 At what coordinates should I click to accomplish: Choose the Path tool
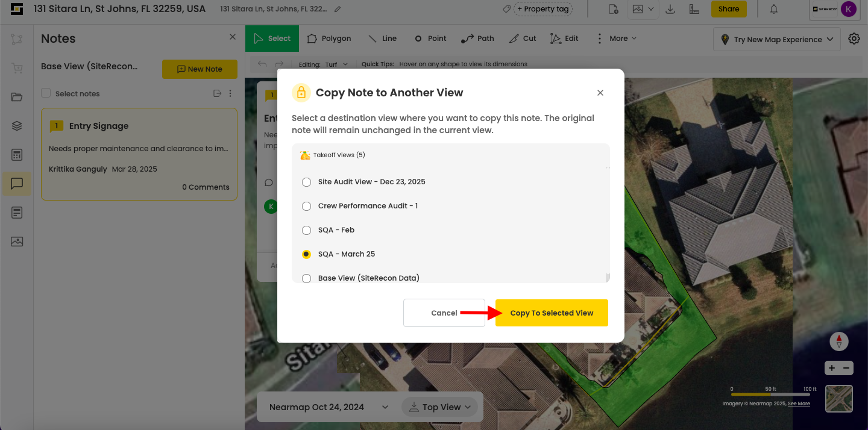click(x=477, y=39)
